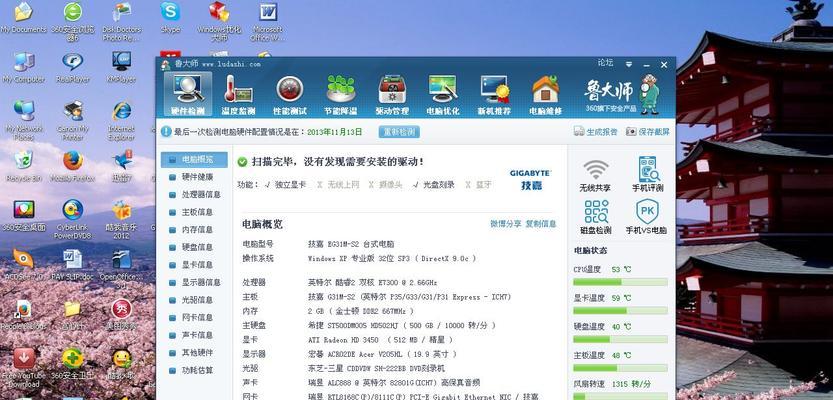Open the 电脑优化 PC optimization section
This screenshot has width=833, height=400.
(x=443, y=95)
